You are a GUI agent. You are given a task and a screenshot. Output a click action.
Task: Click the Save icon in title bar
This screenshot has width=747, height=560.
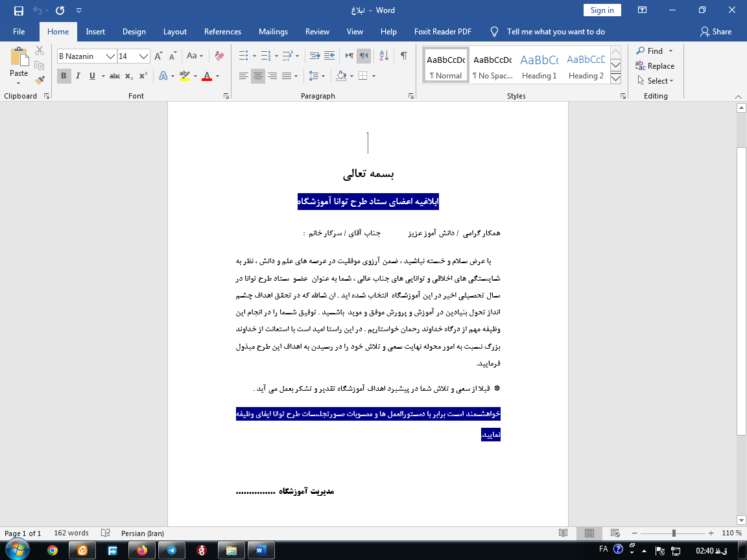click(x=18, y=10)
